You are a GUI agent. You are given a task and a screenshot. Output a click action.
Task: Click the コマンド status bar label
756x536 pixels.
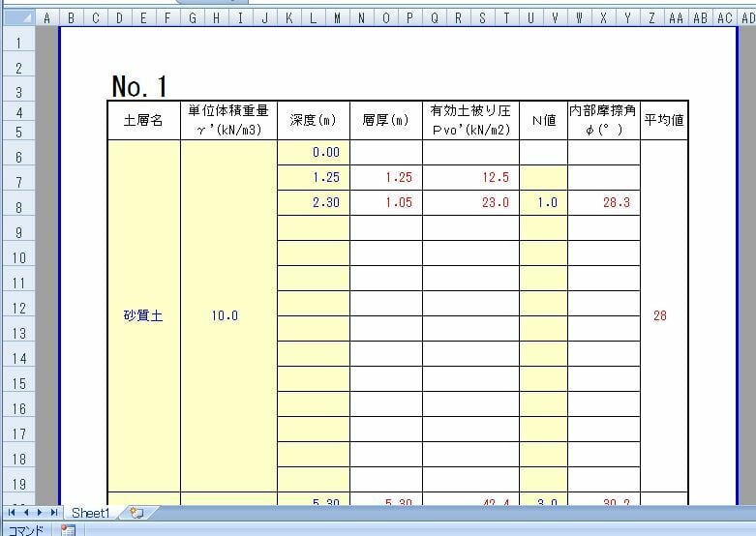(26, 530)
